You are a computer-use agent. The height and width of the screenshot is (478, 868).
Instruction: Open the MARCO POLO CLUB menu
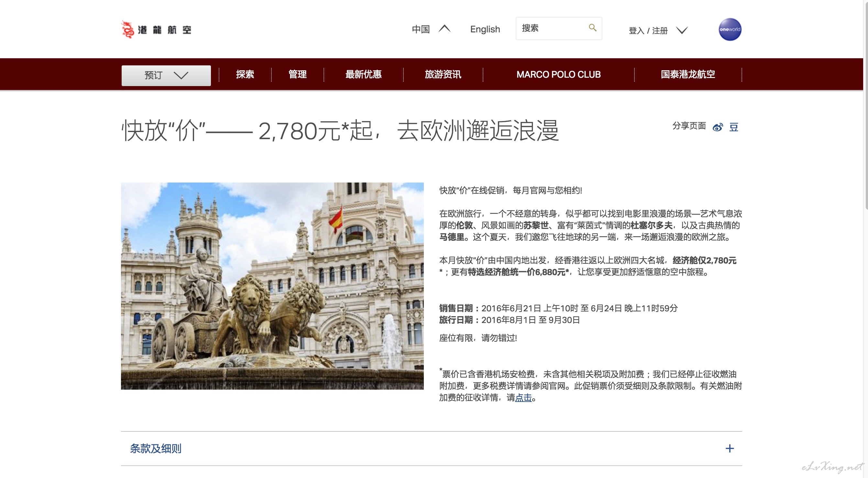click(x=558, y=74)
